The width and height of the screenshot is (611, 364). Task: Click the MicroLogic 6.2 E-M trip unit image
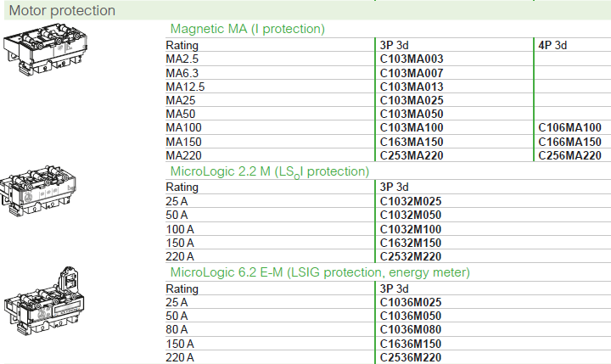44,301
